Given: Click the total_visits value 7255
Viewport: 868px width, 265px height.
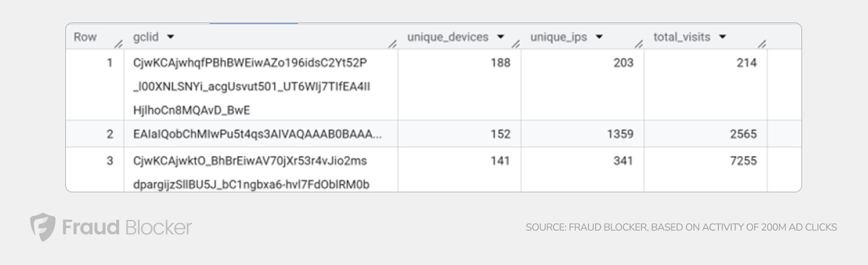Looking at the screenshot, I should point(744,161).
